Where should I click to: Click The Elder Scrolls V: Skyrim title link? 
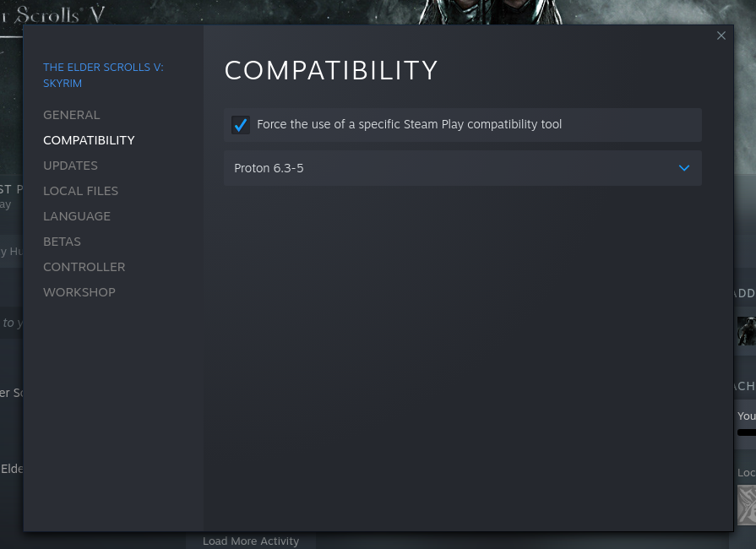(103, 75)
